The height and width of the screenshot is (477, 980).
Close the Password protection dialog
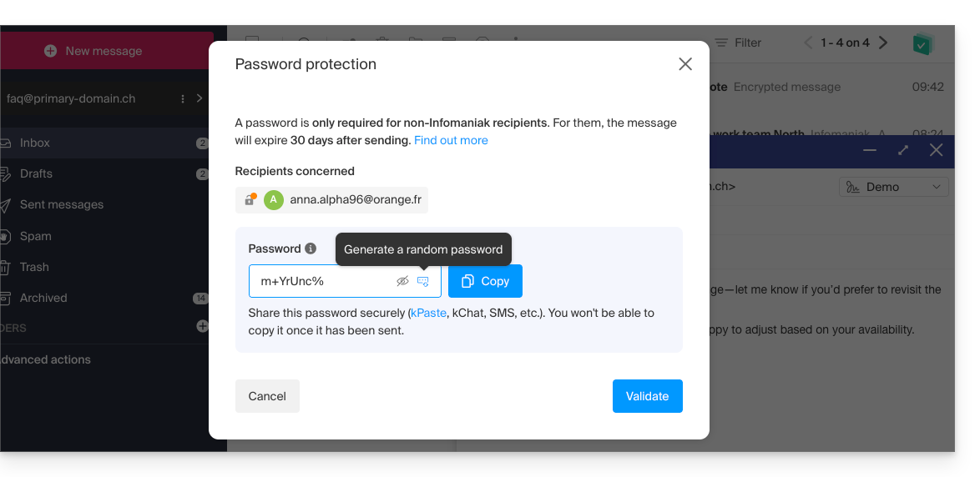(x=685, y=64)
